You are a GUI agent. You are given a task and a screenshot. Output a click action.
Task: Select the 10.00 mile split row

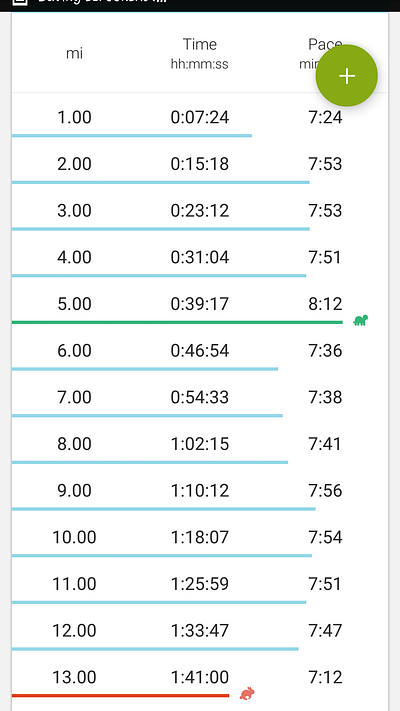point(200,537)
